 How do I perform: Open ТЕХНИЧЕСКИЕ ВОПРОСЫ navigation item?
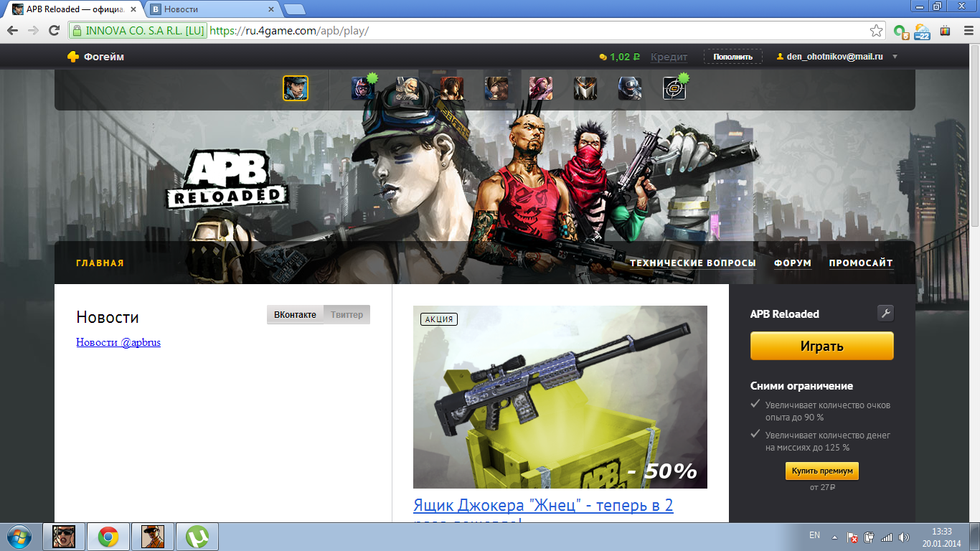point(693,263)
